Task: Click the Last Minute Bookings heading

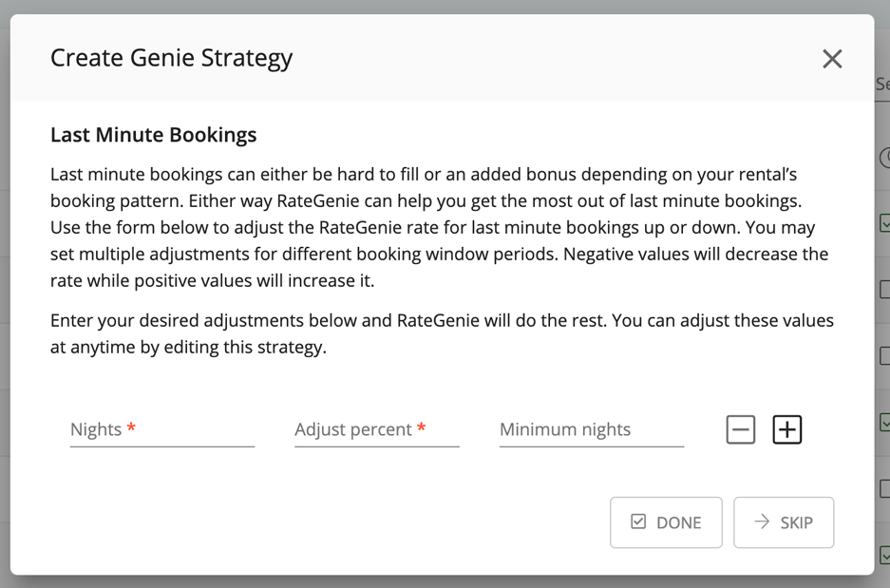Action: (153, 135)
